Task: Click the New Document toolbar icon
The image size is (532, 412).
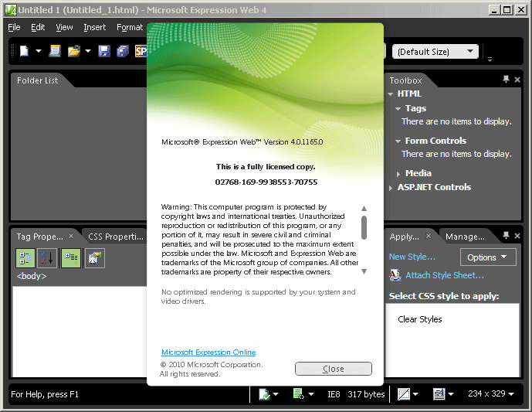Action: click(24, 51)
